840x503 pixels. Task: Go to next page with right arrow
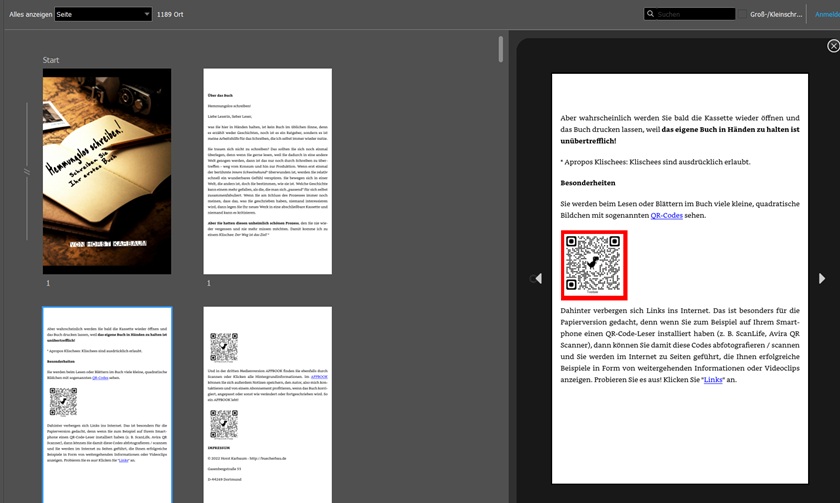click(822, 278)
